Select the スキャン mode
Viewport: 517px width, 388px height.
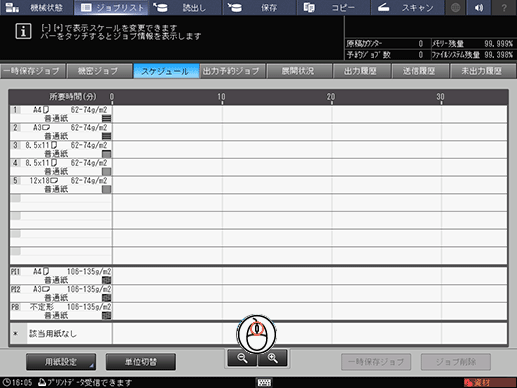click(407, 7)
